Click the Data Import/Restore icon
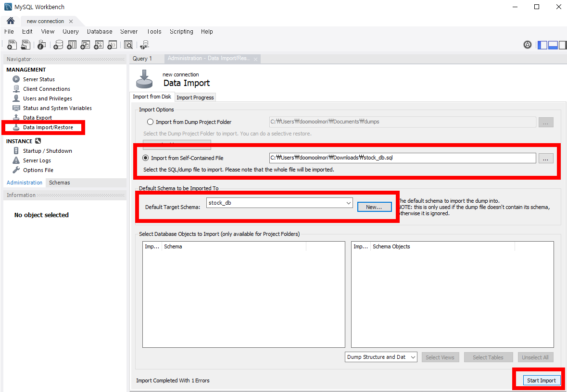 pyautogui.click(x=16, y=127)
